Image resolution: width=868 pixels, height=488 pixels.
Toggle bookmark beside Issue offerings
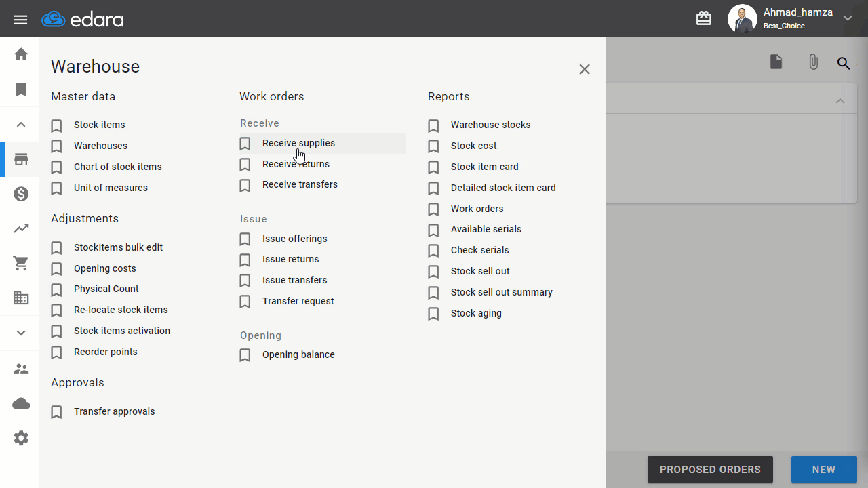click(245, 239)
